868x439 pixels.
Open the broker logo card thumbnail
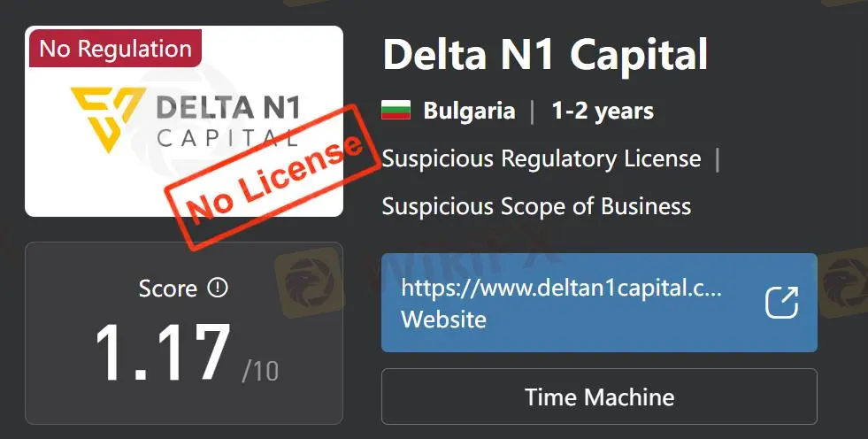184,120
